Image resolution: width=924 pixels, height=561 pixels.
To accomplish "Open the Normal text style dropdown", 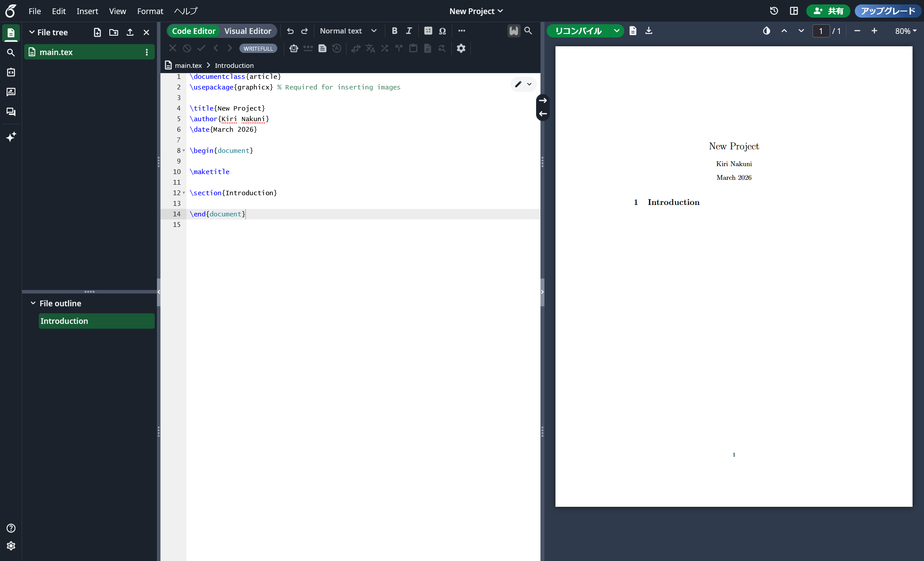I will [348, 31].
